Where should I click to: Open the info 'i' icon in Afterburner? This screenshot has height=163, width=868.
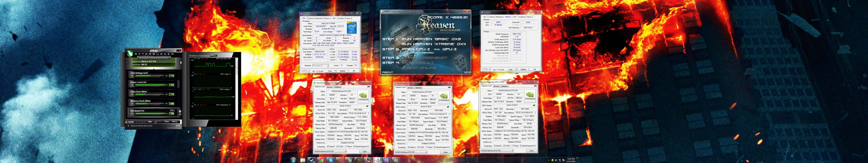coord(181,62)
